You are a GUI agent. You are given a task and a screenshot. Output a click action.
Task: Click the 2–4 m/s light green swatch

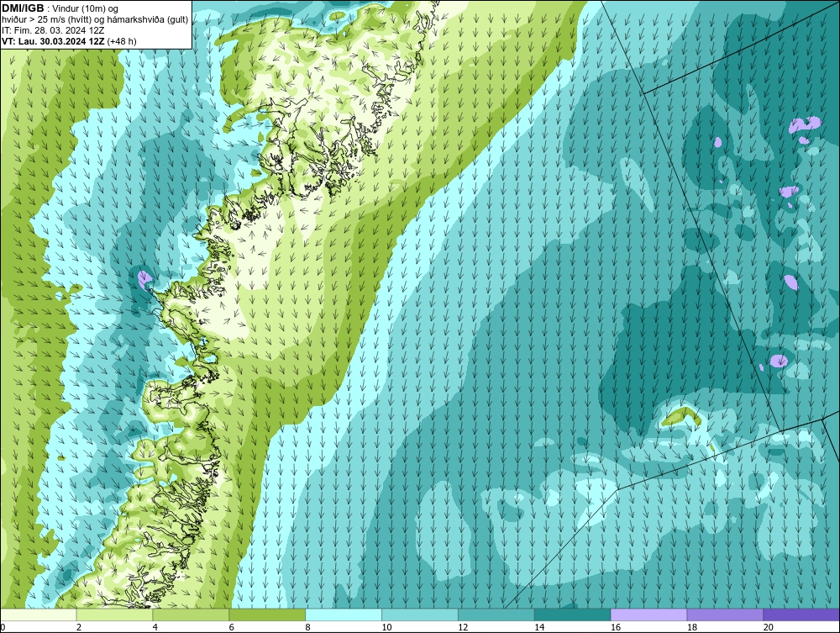pos(114,615)
